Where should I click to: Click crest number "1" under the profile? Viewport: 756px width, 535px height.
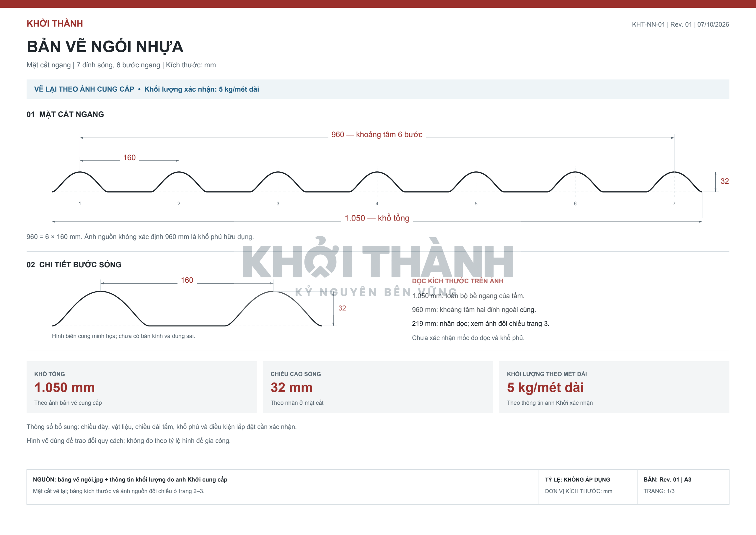[80, 204]
